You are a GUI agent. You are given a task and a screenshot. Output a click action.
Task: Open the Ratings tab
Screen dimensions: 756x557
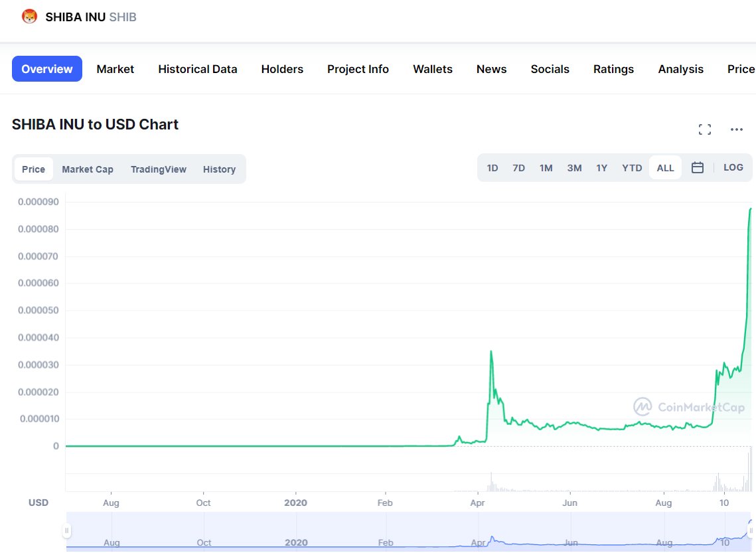coord(613,69)
